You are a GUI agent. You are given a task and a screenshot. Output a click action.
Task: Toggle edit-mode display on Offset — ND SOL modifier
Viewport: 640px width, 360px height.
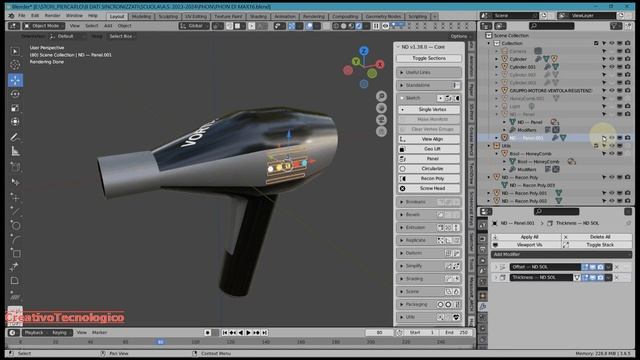pyautogui.click(x=585, y=267)
